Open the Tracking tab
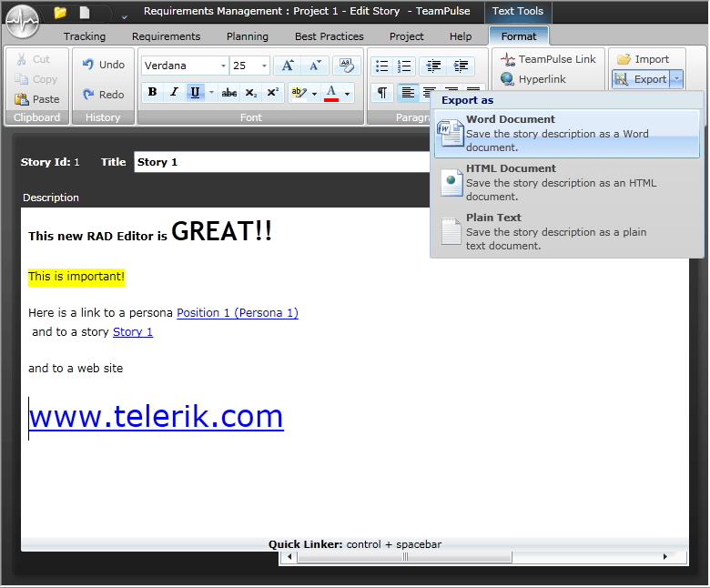 point(85,36)
